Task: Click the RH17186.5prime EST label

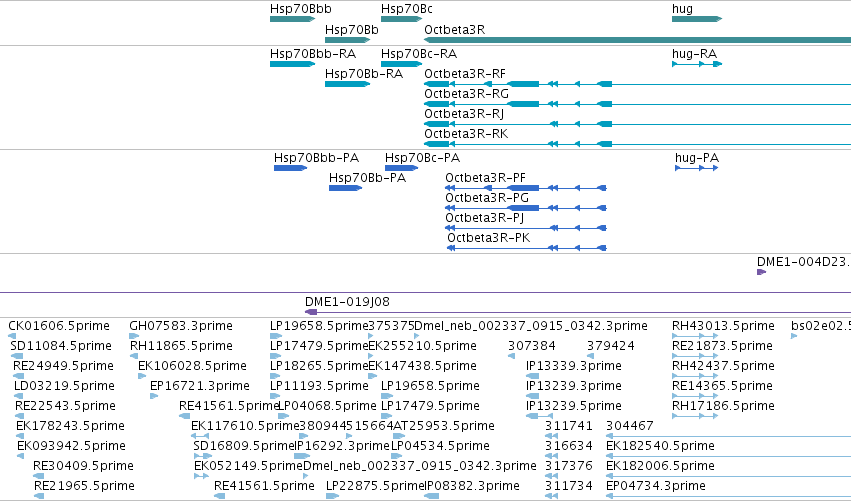Action: (723, 406)
